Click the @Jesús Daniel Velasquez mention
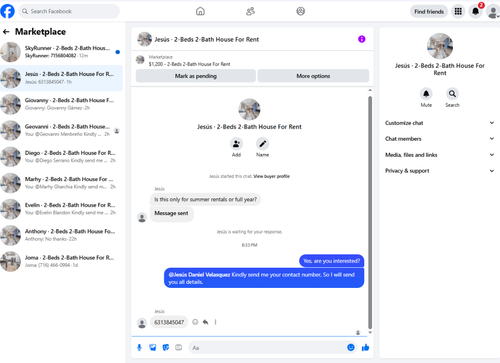Viewport: 500px width, 363px height. point(199,275)
